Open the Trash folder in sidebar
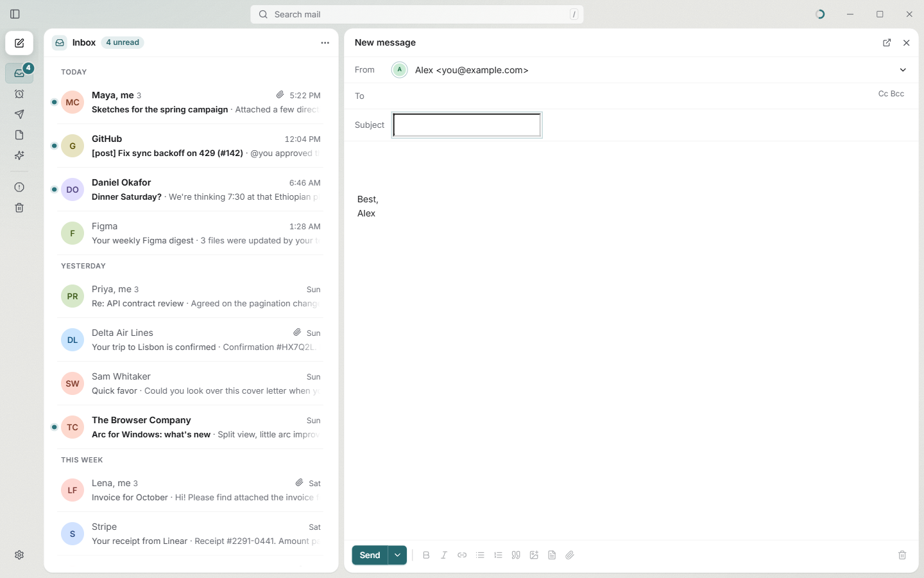The image size is (924, 578). click(19, 208)
